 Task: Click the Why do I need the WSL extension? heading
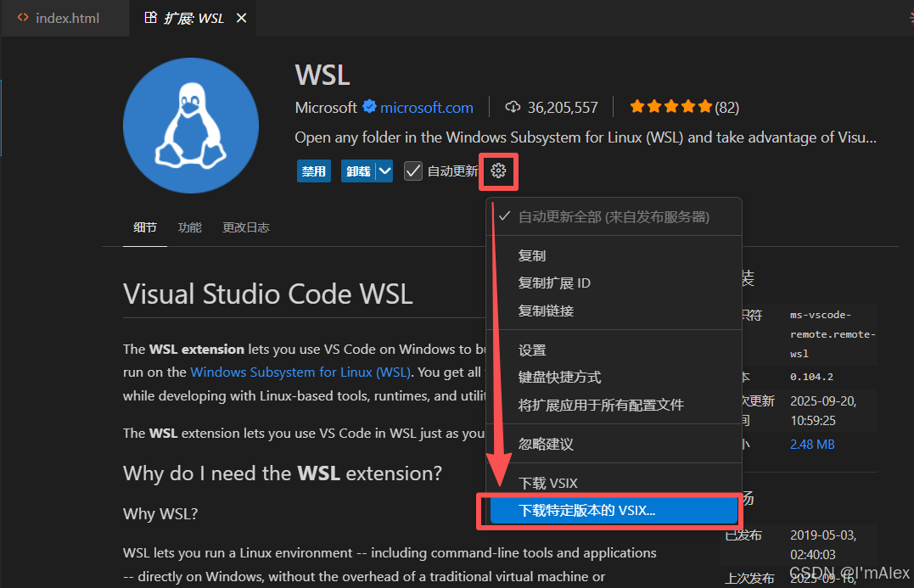coord(282,473)
